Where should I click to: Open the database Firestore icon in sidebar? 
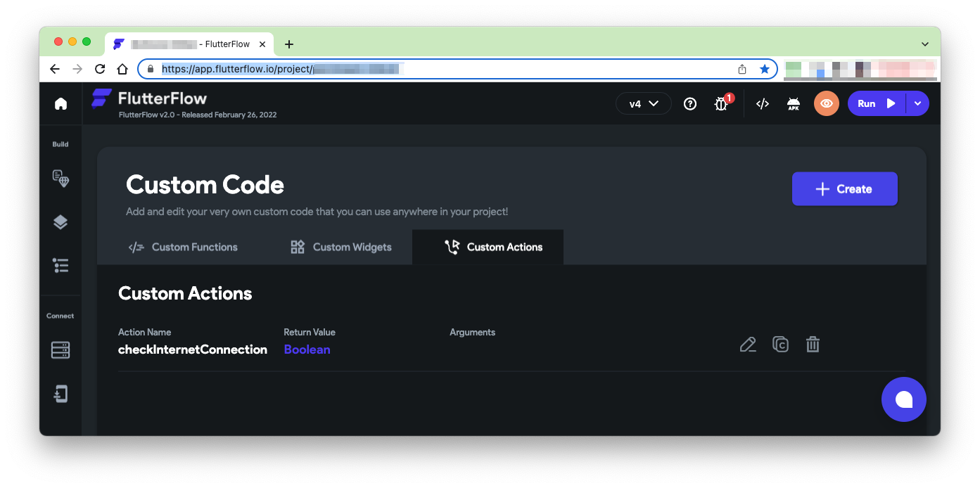tap(61, 350)
